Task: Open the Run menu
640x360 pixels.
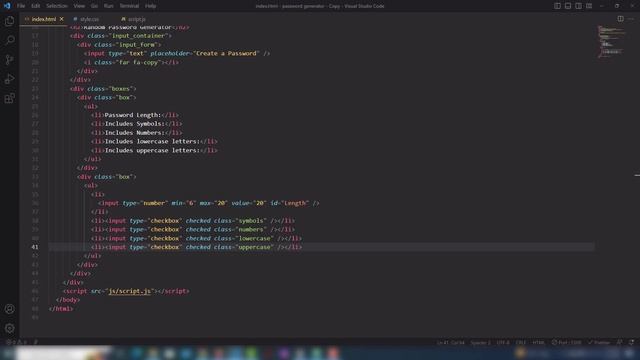Action: point(109,6)
